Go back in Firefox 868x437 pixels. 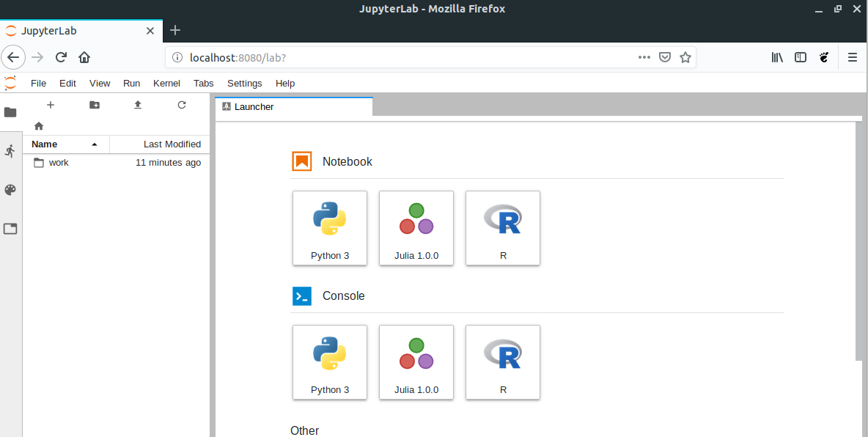tap(13, 57)
